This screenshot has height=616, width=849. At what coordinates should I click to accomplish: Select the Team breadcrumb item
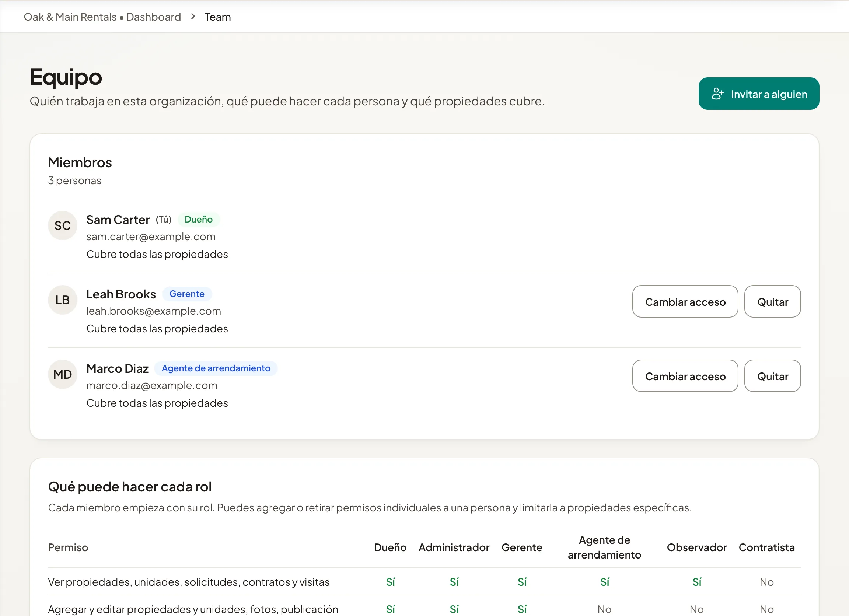click(217, 17)
